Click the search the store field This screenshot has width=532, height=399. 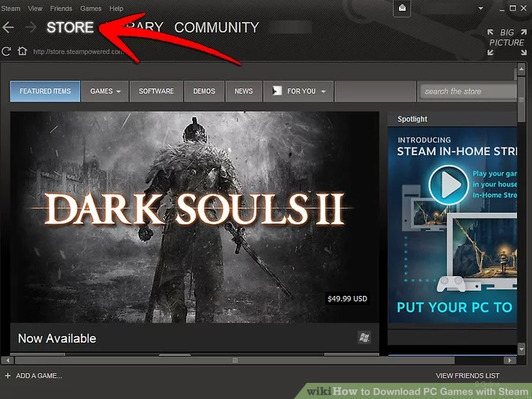(468, 91)
